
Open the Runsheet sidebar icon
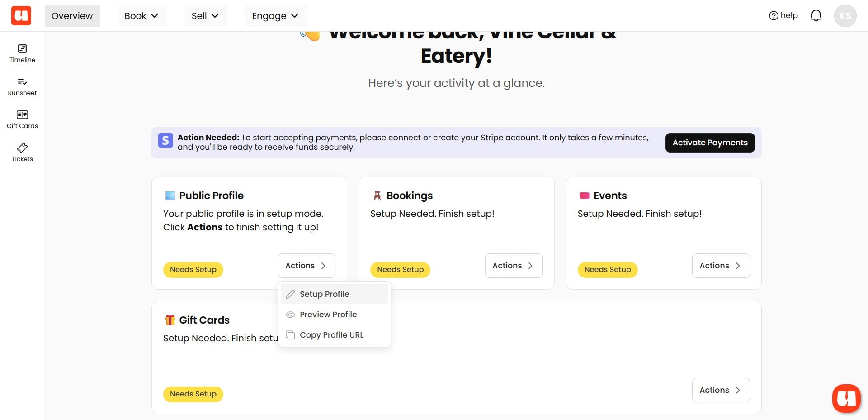(x=22, y=81)
